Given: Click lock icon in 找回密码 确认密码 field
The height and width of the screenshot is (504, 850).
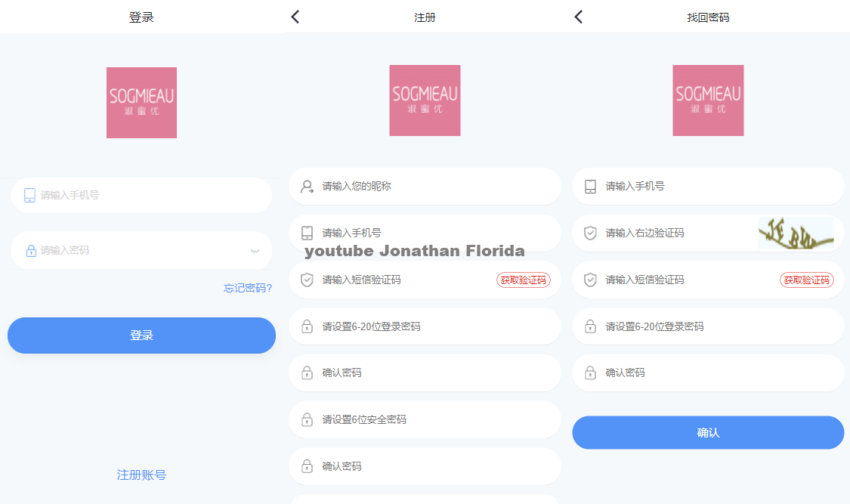Looking at the screenshot, I should (590, 373).
